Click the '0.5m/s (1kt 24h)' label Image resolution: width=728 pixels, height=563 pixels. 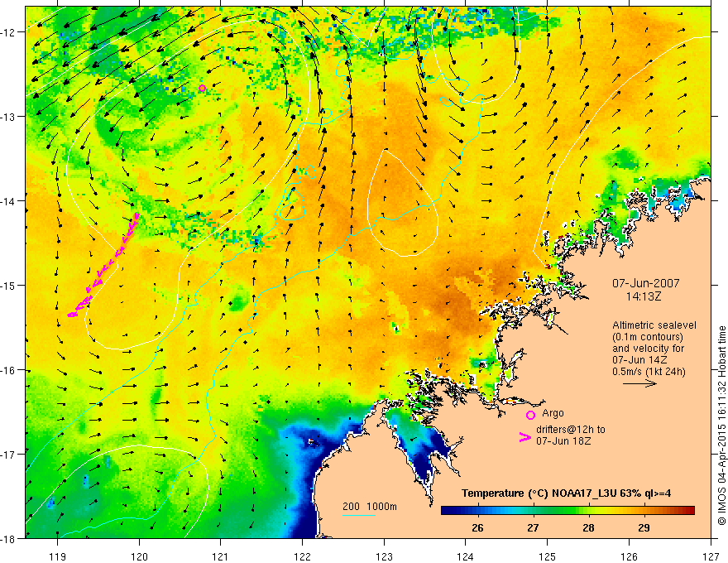click(649, 372)
